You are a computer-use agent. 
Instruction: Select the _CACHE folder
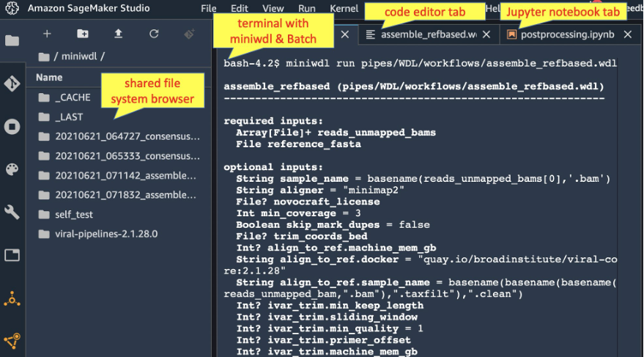pyautogui.click(x=119, y=97)
